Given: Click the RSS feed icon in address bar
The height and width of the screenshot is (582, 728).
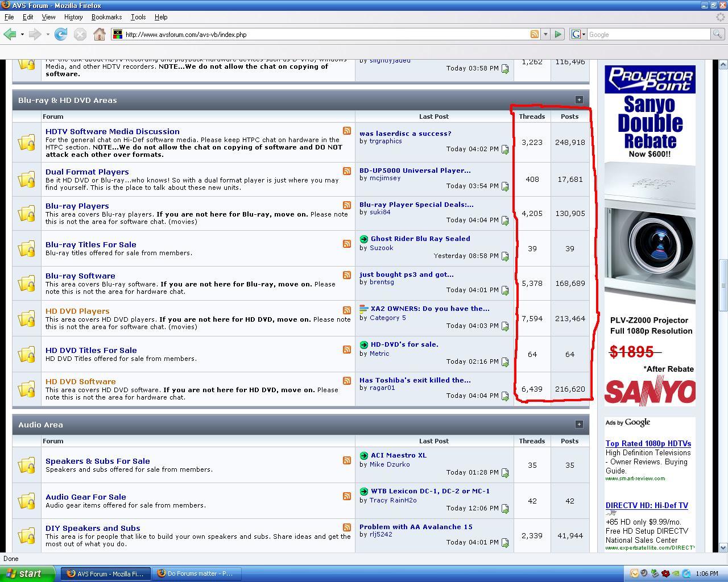Looking at the screenshot, I should 534,34.
